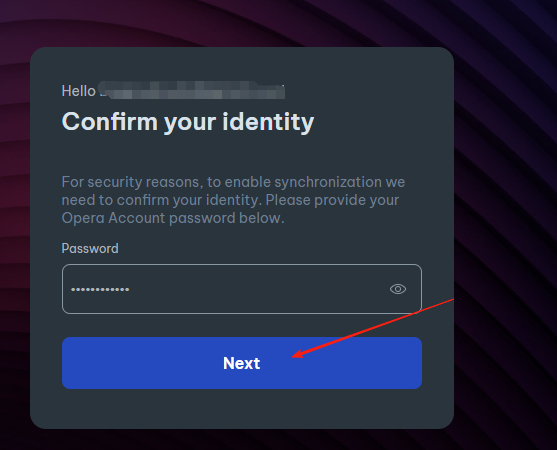Click the "Confirm your identity" heading

pyautogui.click(x=188, y=122)
